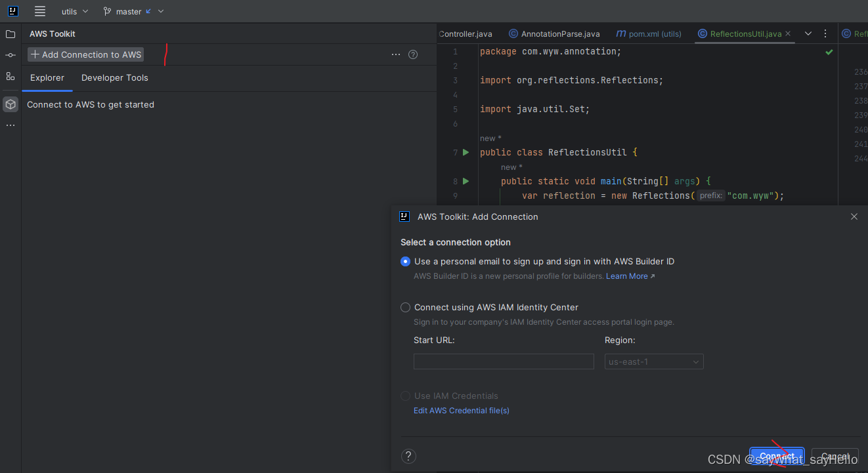The image size is (868, 473).
Task: Open the Region us-east-1 combo box
Action: click(654, 361)
